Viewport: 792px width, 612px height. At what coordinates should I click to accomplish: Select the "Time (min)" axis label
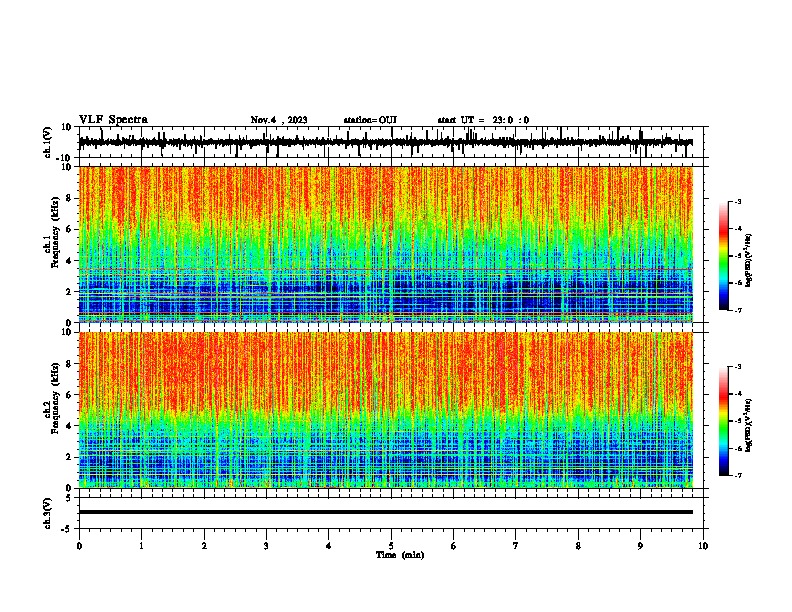[x=400, y=555]
